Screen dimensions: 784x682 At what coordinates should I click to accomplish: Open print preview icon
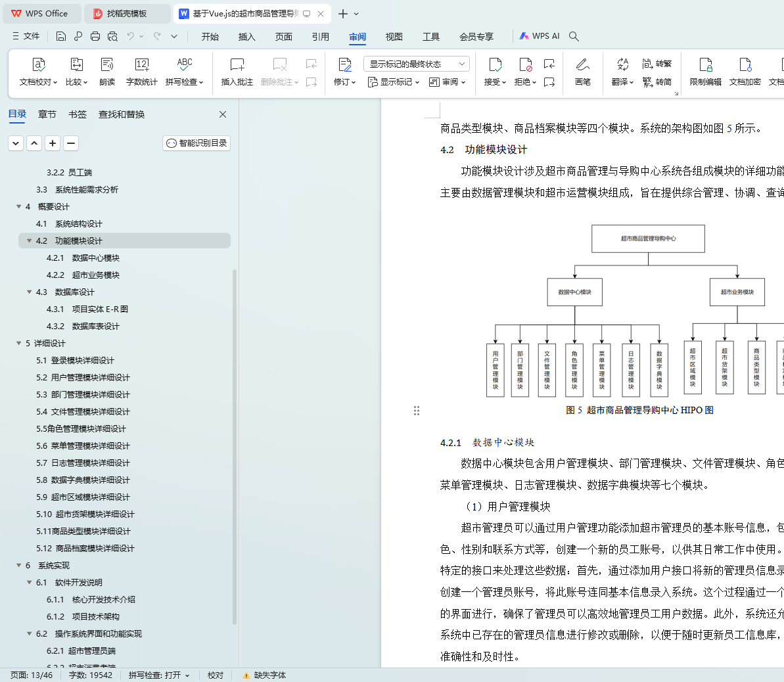[x=112, y=36]
